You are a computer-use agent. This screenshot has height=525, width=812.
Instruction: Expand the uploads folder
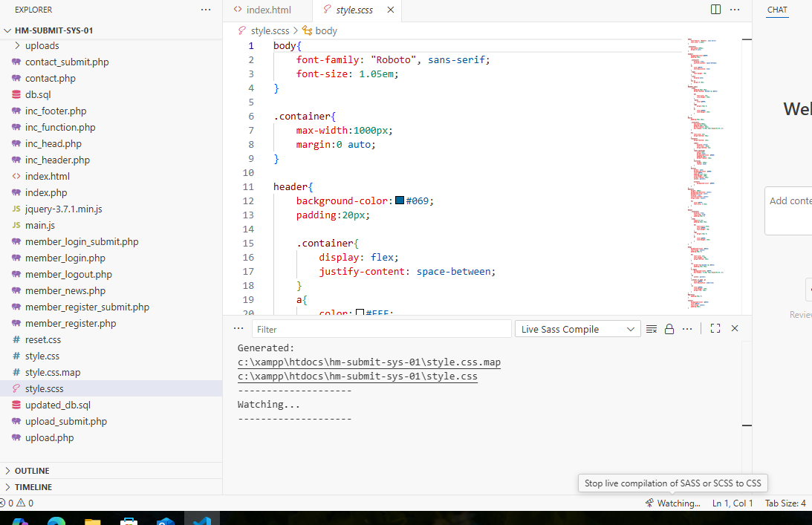tap(42, 45)
